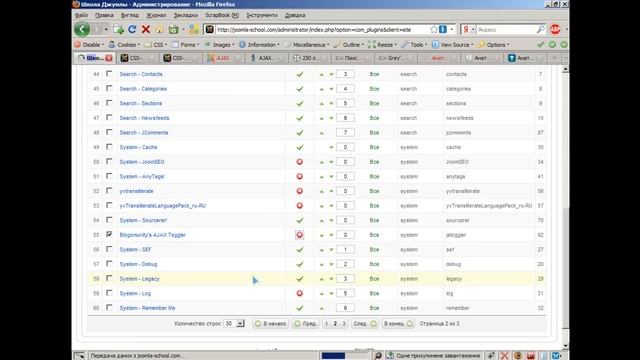Tick the System - Remember Me checkbox

(x=109, y=307)
